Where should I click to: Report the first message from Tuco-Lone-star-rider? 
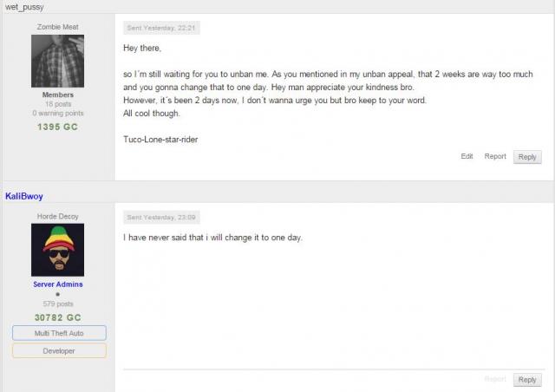[495, 156]
